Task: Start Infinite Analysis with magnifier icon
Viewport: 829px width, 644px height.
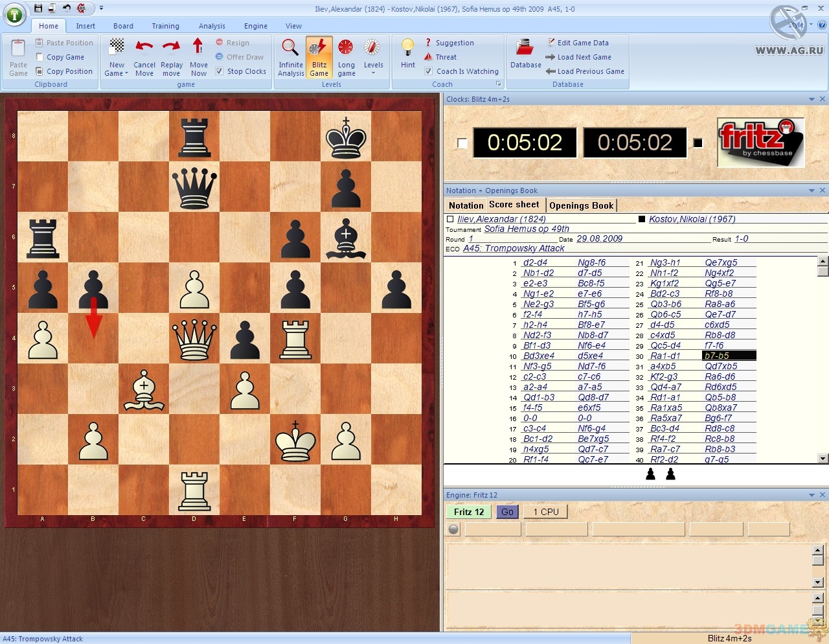Action: pyautogui.click(x=290, y=48)
